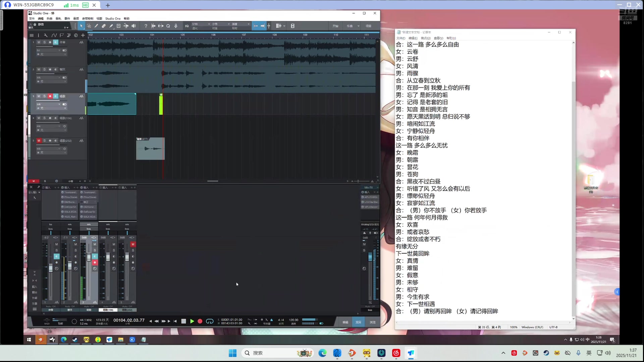The image size is (644, 362).
Task: Open the 文件 menu in Studio One
Action: coord(32,18)
